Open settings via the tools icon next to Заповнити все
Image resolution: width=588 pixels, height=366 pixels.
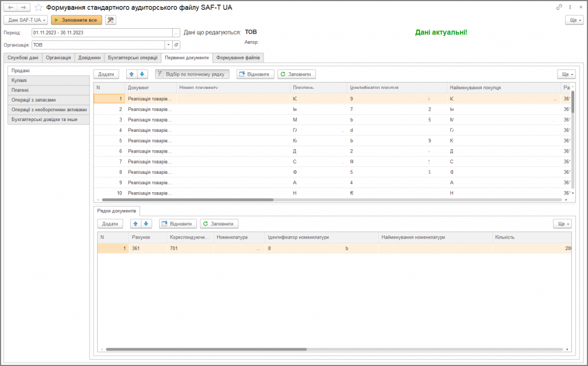[111, 20]
